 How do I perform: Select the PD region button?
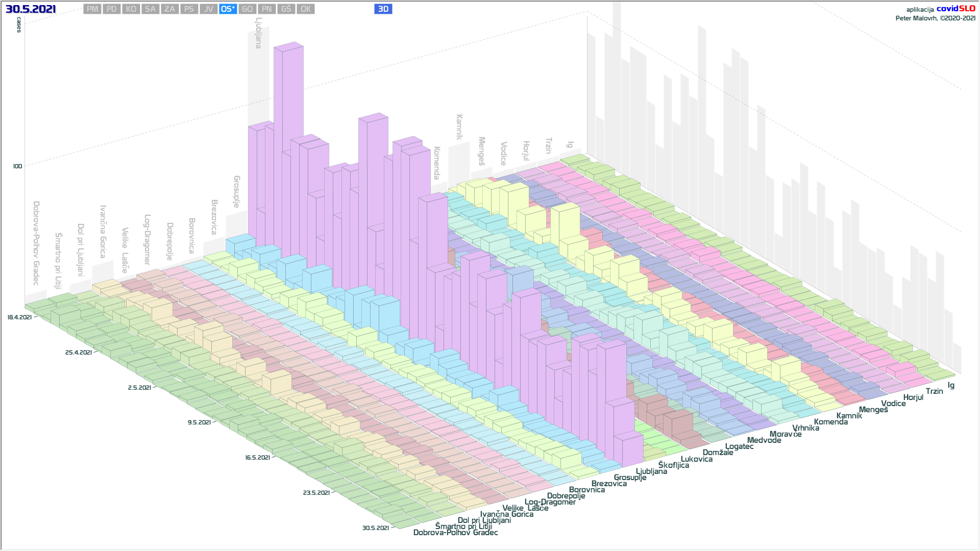(112, 9)
